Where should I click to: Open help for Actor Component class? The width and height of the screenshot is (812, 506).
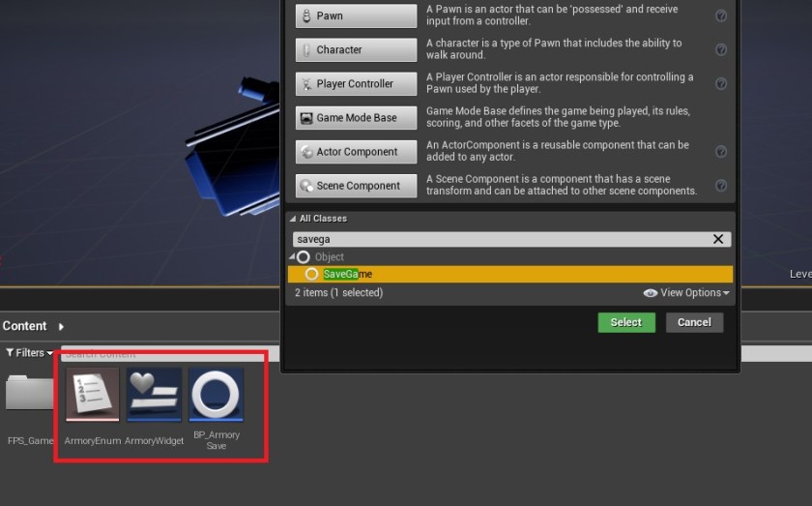coord(721,151)
